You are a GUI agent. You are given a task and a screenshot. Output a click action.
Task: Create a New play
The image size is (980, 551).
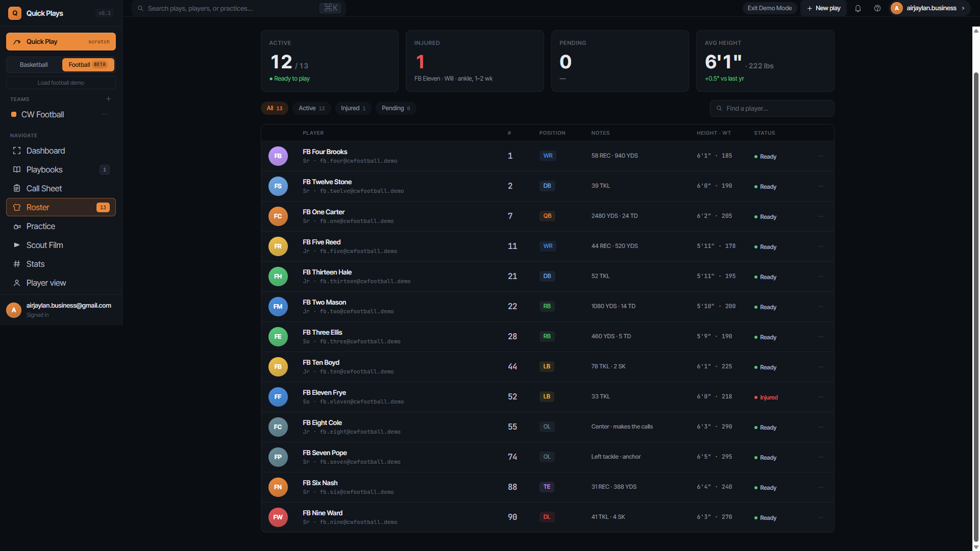pyautogui.click(x=824, y=8)
